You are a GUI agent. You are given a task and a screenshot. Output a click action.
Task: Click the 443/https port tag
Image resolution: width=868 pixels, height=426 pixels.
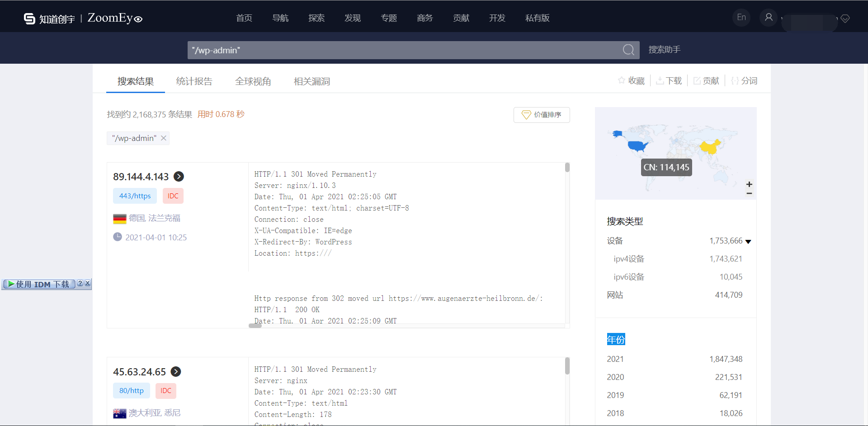[x=135, y=196]
